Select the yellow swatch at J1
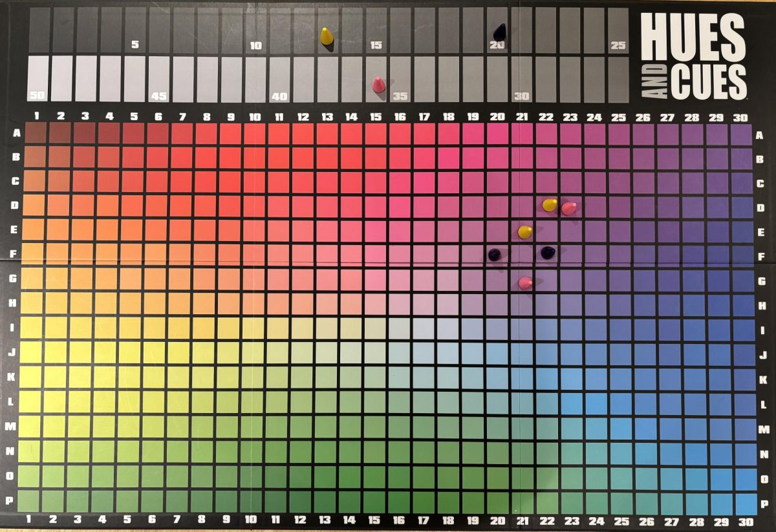776x532 pixels. (31, 353)
